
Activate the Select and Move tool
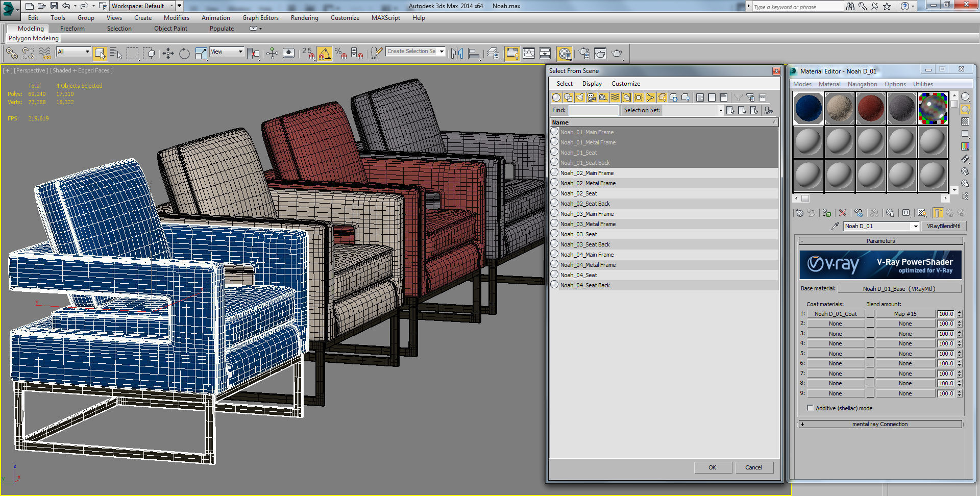pyautogui.click(x=168, y=53)
